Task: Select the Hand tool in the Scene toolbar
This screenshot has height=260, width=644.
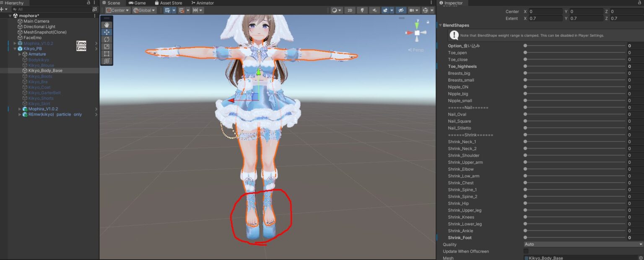Action: tap(106, 25)
